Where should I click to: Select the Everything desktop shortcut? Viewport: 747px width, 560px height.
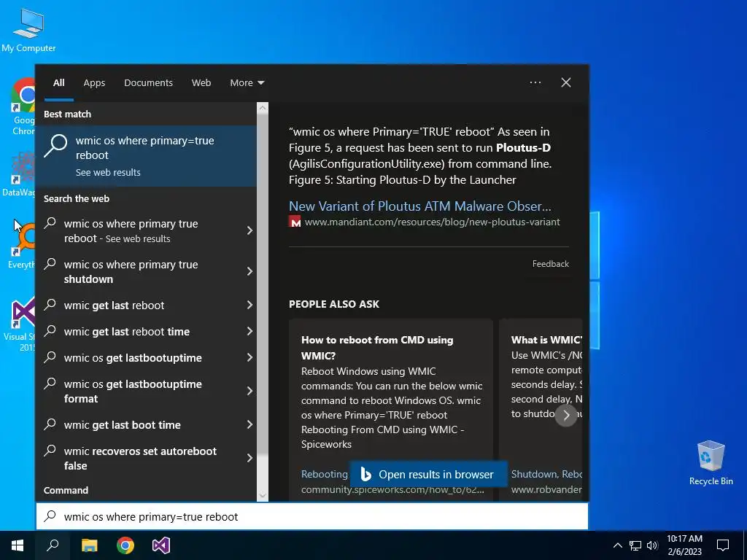tap(21, 244)
